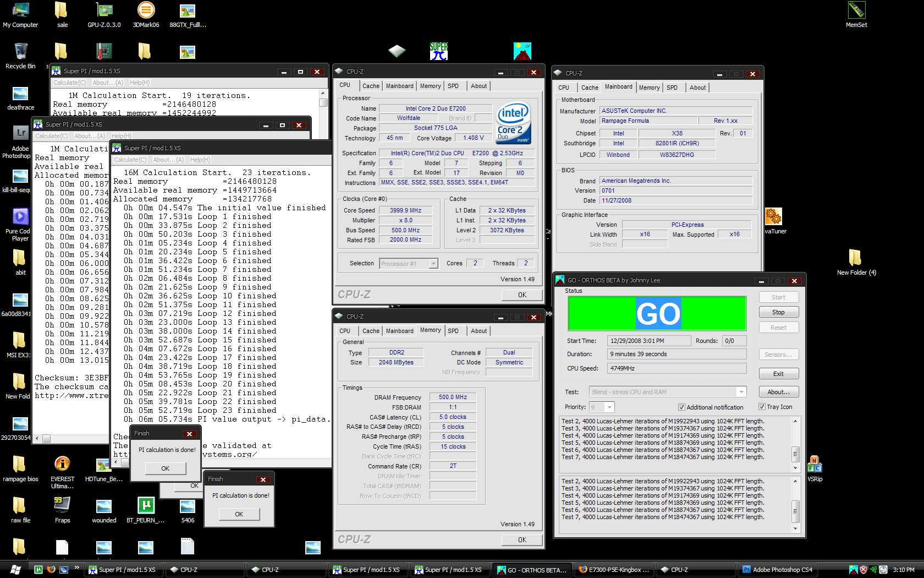The width and height of the screenshot is (924, 578).
Task: Open the EVEREST Ultimate desktop icon
Action: (x=62, y=472)
